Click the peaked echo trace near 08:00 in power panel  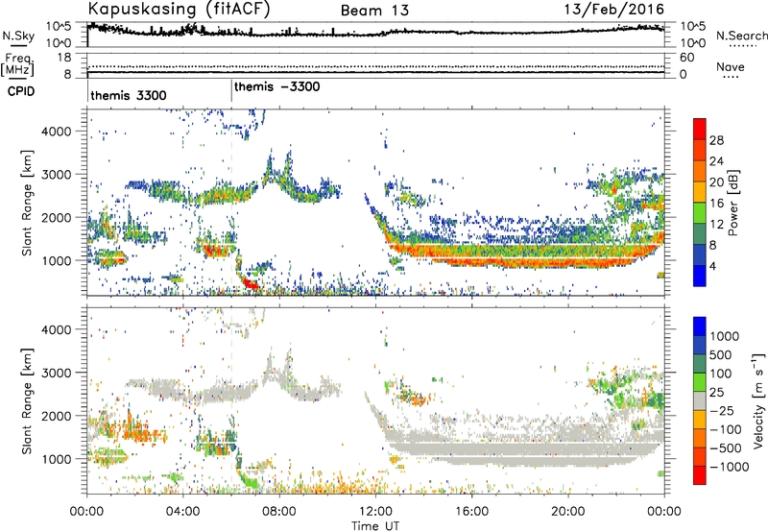pyautogui.click(x=279, y=174)
